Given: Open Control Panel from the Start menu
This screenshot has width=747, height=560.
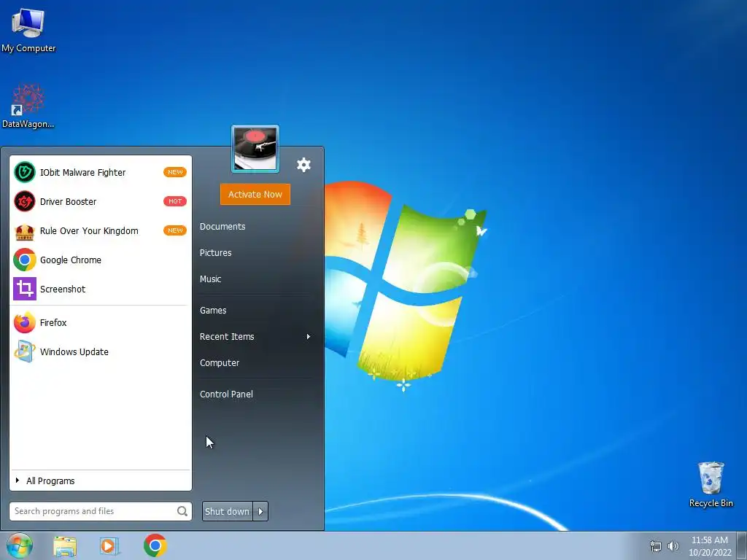Looking at the screenshot, I should click(226, 394).
